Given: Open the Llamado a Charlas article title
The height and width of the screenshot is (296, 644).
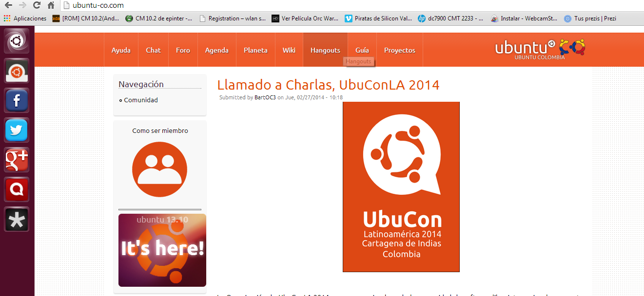Looking at the screenshot, I should [x=328, y=85].
